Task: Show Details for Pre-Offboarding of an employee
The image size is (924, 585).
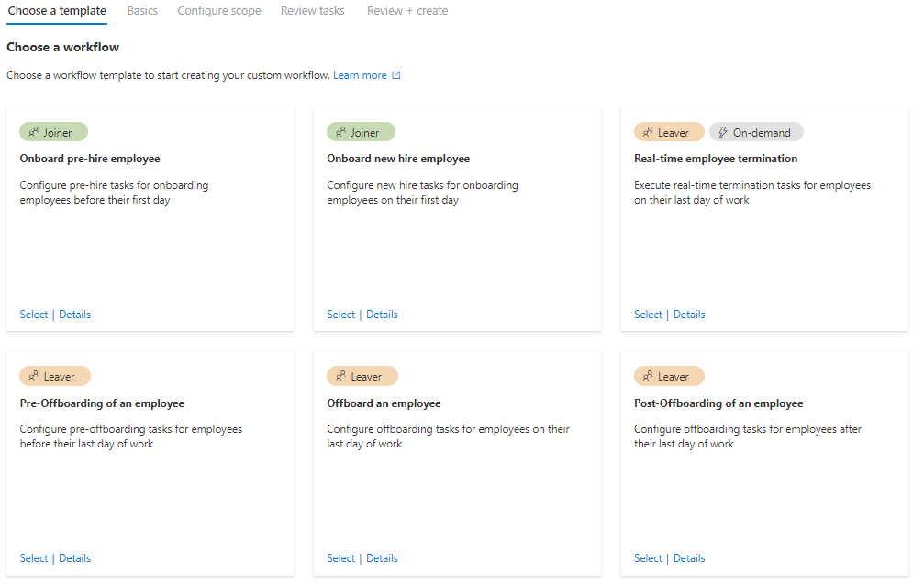Action: coord(75,558)
